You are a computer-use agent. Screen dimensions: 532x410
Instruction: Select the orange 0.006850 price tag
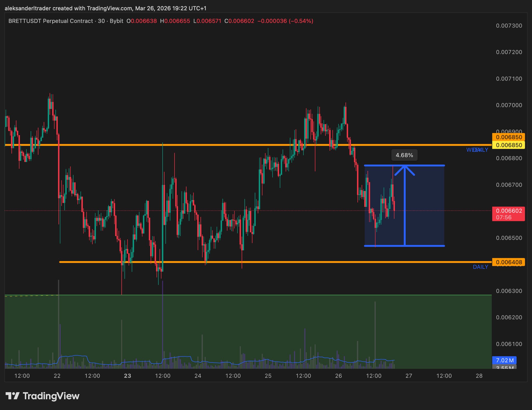click(508, 137)
